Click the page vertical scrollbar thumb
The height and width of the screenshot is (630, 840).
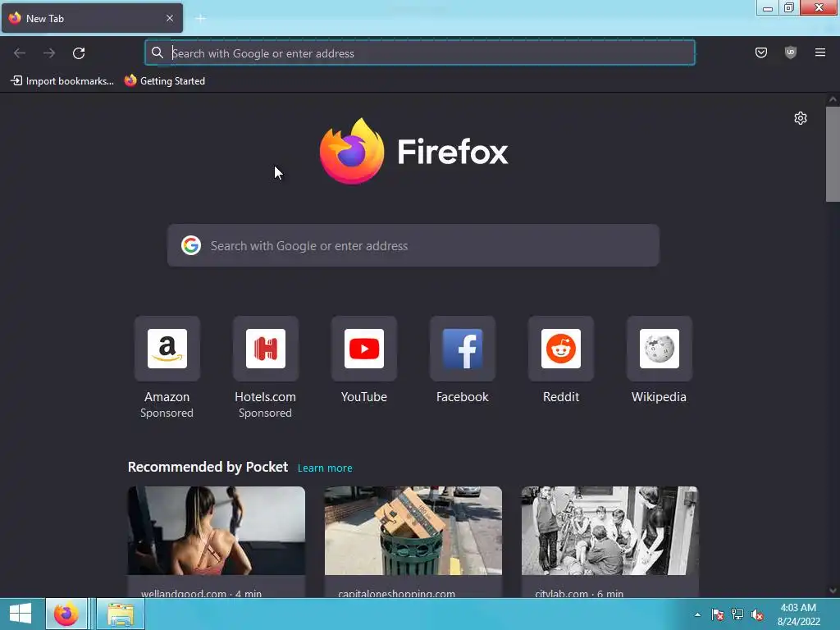pyautogui.click(x=833, y=153)
